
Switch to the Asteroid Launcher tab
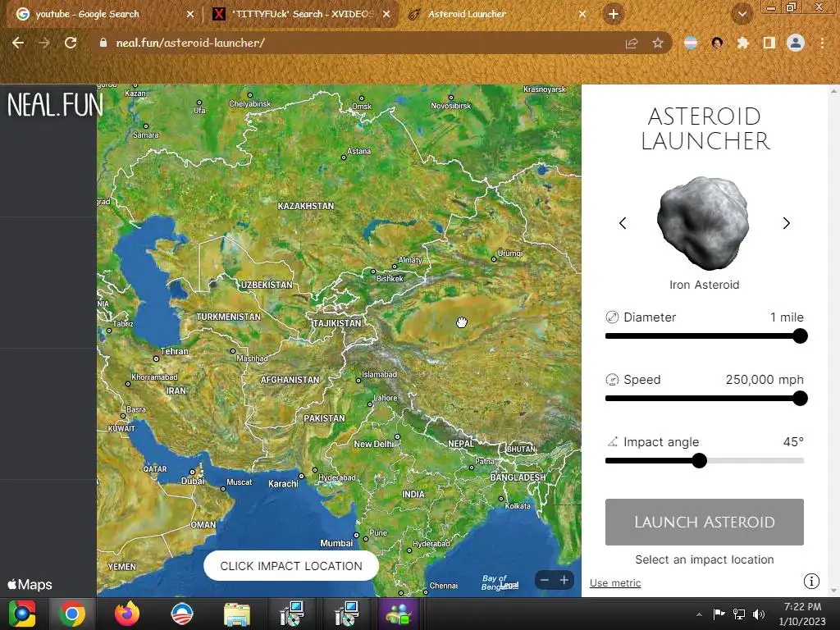[467, 14]
